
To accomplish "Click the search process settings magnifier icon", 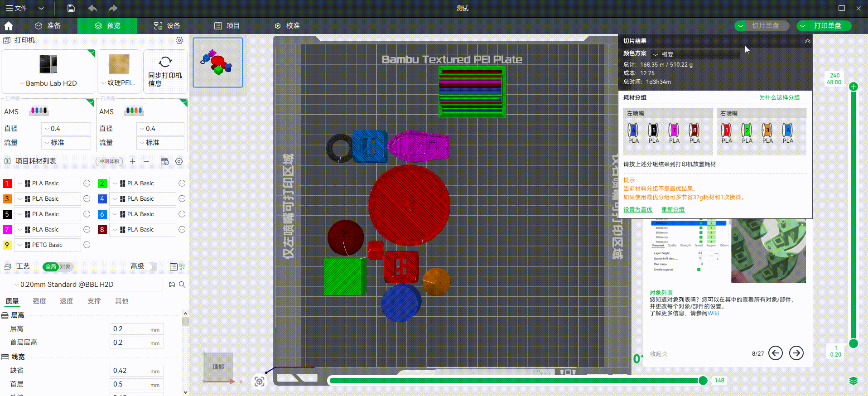I will (182, 285).
